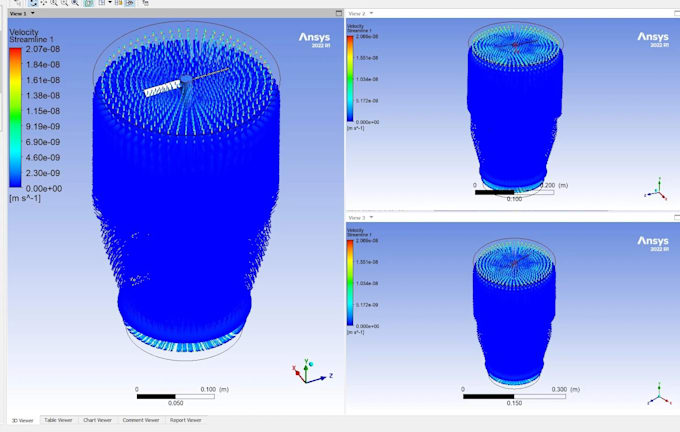Click the [m s^-1] units label in View 1
Image resolution: width=680 pixels, height=432 pixels.
[x=25, y=199]
